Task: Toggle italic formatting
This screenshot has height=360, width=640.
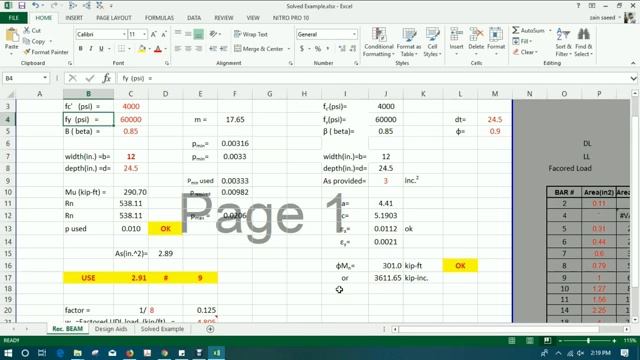Action: pyautogui.click(x=91, y=49)
